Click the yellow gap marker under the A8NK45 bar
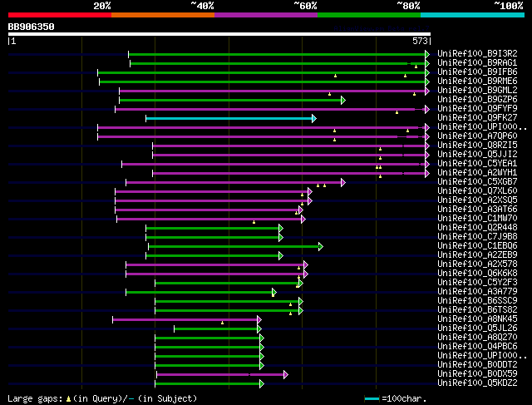This screenshot has height=405, width=532. [x=222, y=323]
